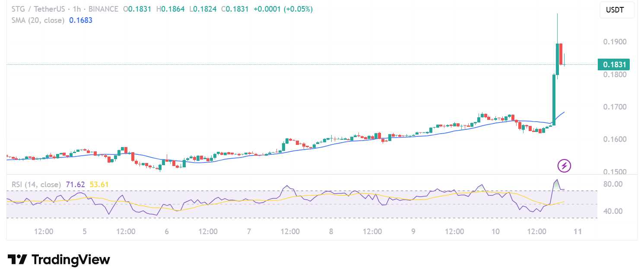This screenshot has height=279, width=644.
Task: Click the 0.1900 price axis label
Action: [x=614, y=42]
